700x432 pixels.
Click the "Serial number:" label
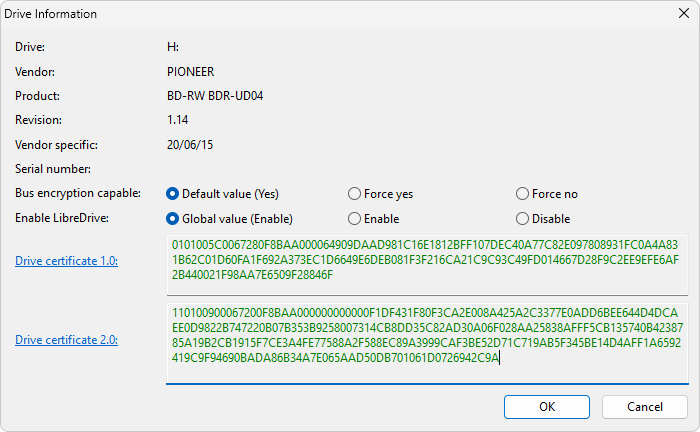[52, 169]
